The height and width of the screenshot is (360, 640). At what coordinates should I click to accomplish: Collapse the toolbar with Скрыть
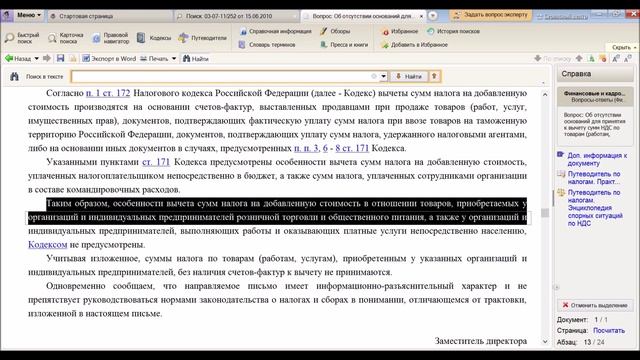tap(623, 47)
